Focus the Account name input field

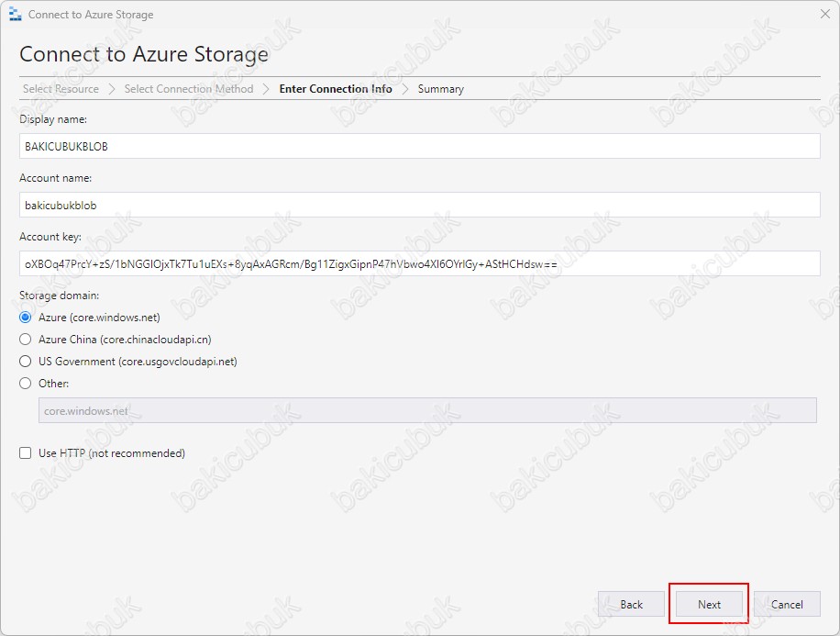(419, 205)
